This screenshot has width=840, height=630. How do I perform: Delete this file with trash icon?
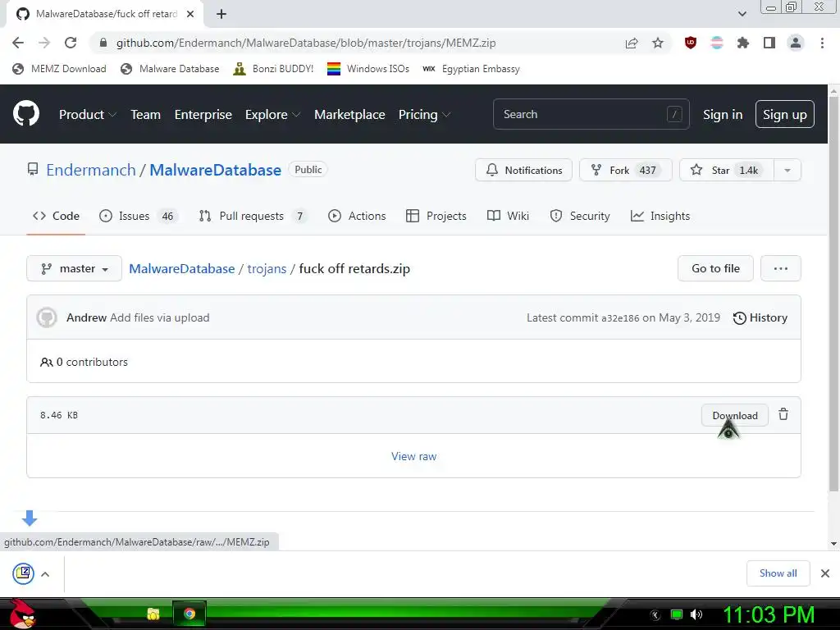tap(783, 414)
